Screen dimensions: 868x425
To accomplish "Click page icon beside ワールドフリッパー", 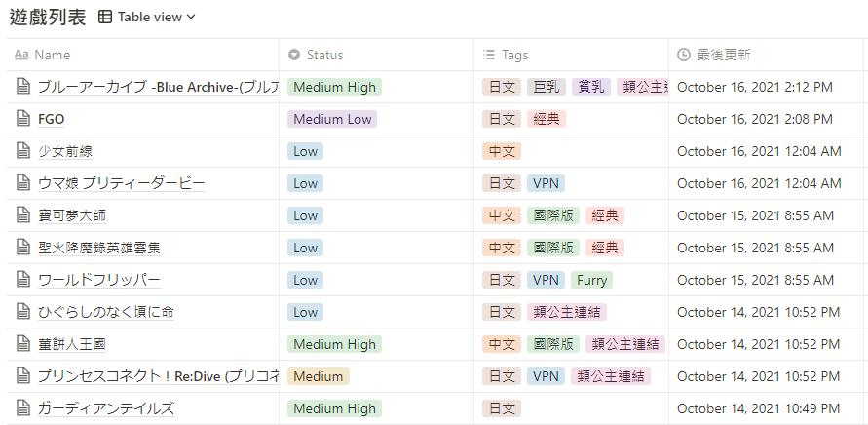I will (x=22, y=279).
